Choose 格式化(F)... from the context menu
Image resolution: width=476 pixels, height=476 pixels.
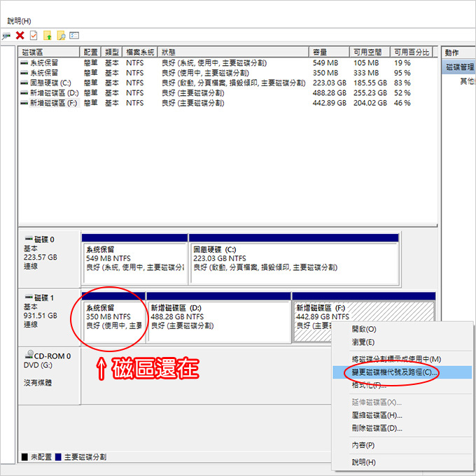(x=369, y=385)
